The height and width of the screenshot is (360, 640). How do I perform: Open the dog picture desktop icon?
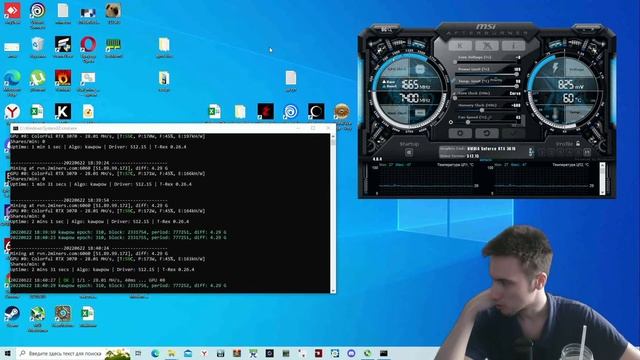click(x=113, y=11)
